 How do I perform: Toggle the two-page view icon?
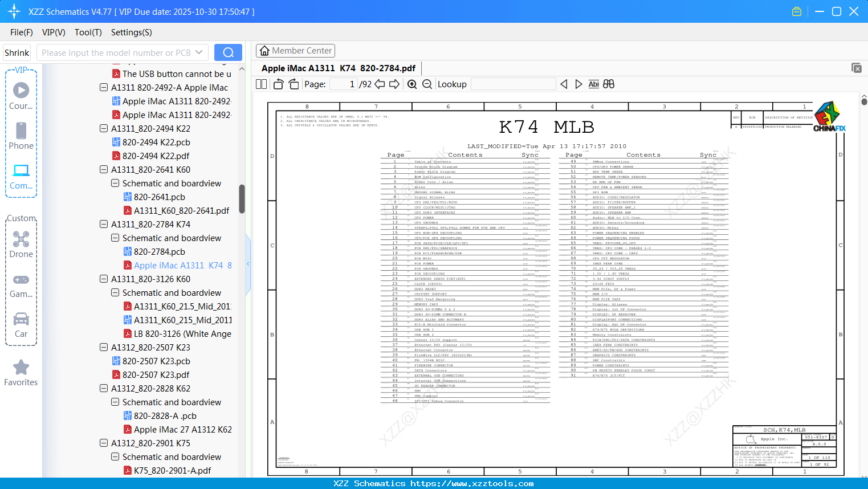[262, 84]
